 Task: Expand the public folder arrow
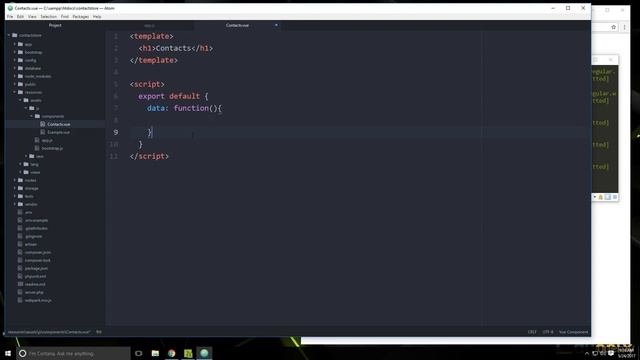(15, 84)
